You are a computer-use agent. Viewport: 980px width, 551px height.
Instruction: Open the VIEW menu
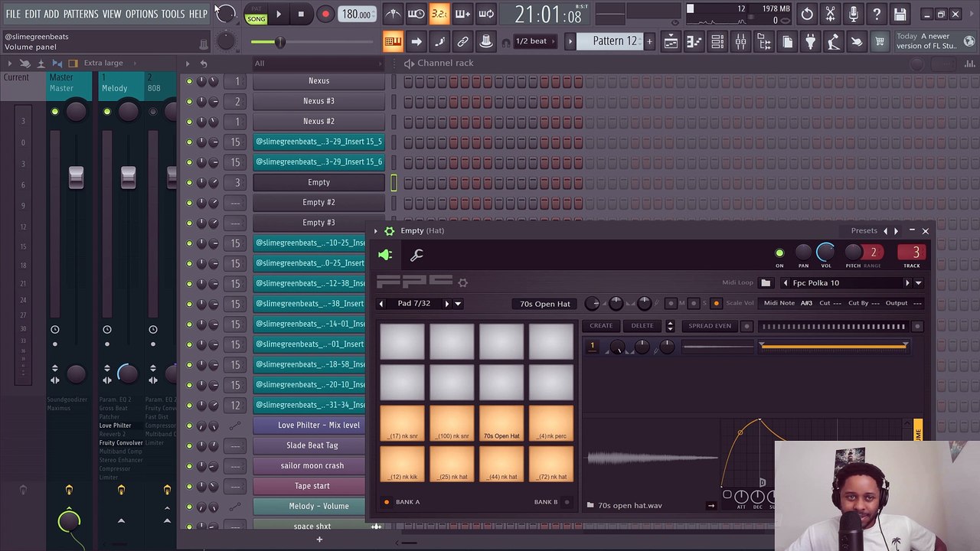(x=112, y=14)
